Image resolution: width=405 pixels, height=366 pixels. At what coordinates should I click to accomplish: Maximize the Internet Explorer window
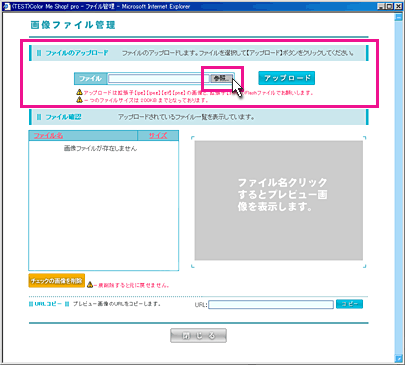click(x=389, y=6)
